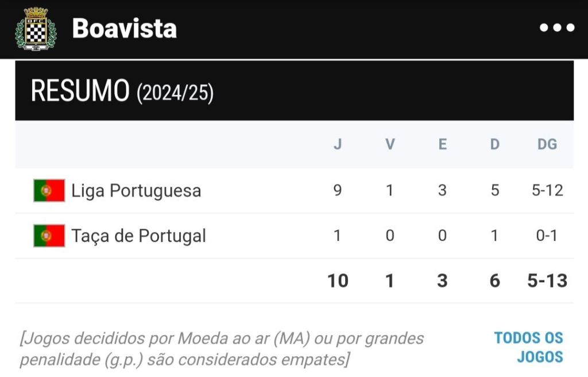The image size is (588, 377).
Task: Click Liga Portuguesa 5-12 goals value
Action: [547, 190]
